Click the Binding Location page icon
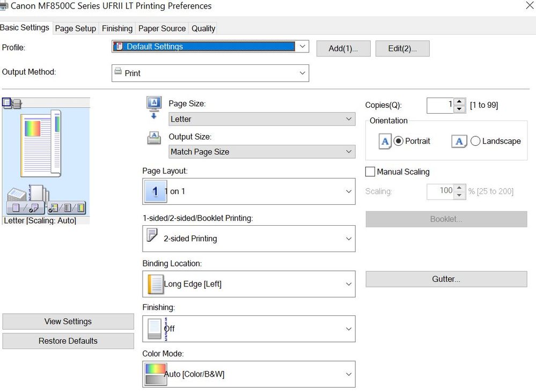This screenshot has width=536, height=392. click(x=155, y=284)
